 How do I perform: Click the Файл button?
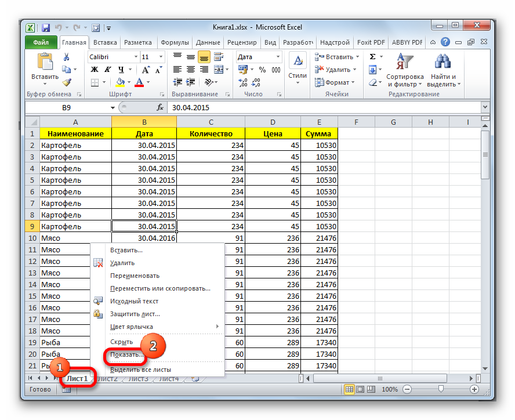(41, 42)
